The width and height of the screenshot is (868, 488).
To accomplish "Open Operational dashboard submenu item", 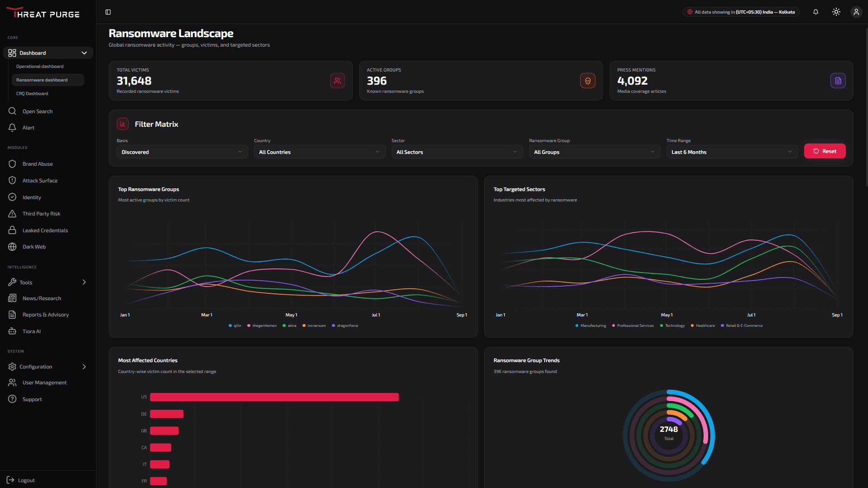I will (x=40, y=67).
